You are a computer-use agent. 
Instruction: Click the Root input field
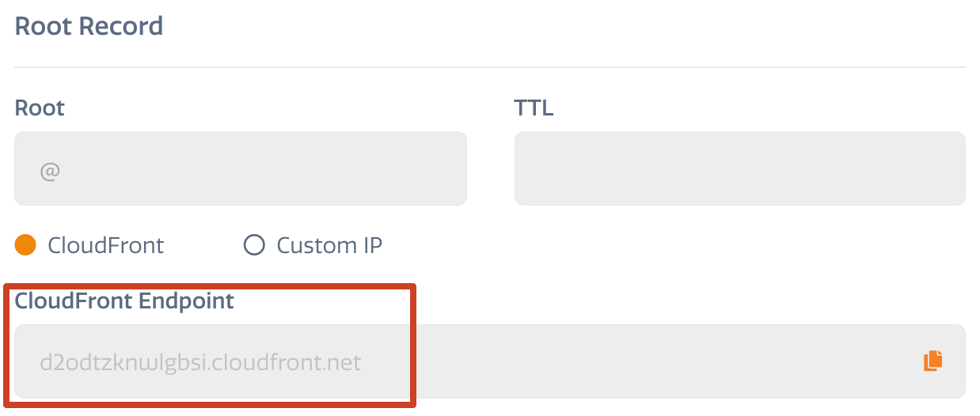241,168
